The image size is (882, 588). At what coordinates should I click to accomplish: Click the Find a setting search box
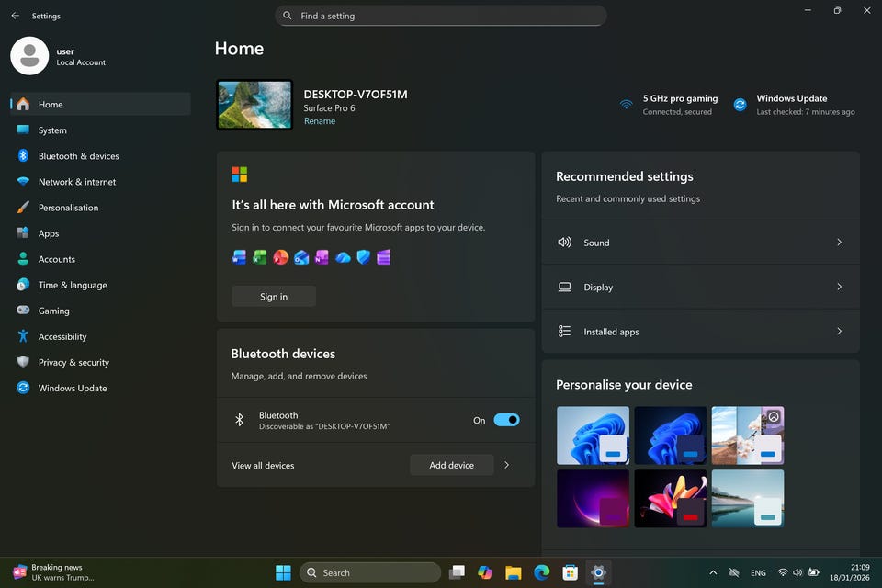coord(441,16)
